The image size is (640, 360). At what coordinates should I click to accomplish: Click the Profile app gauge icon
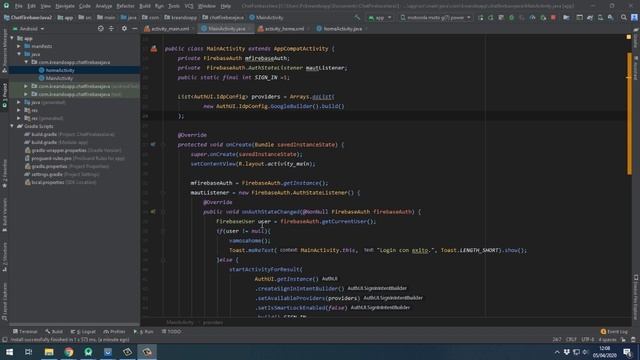pyautogui.click(x=532, y=18)
